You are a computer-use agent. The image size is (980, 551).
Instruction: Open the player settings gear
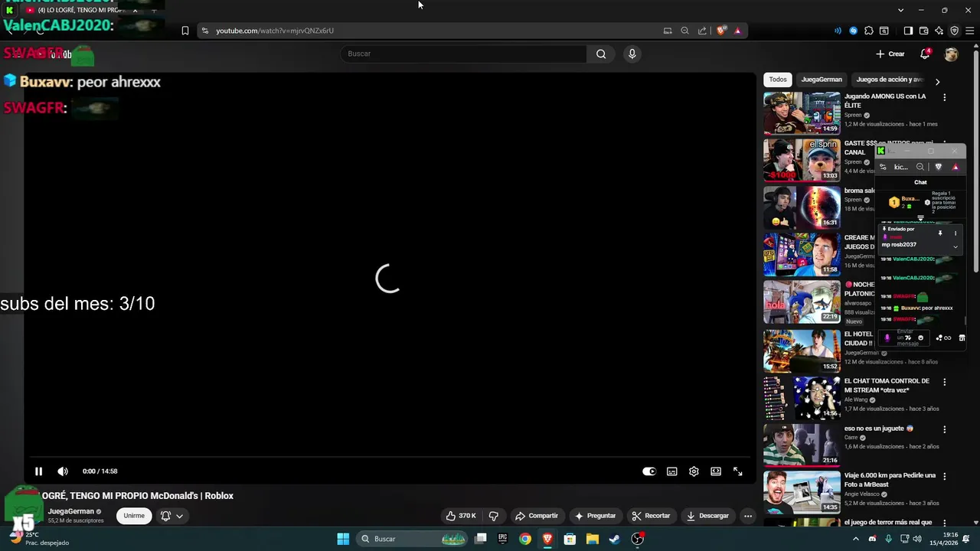(694, 471)
